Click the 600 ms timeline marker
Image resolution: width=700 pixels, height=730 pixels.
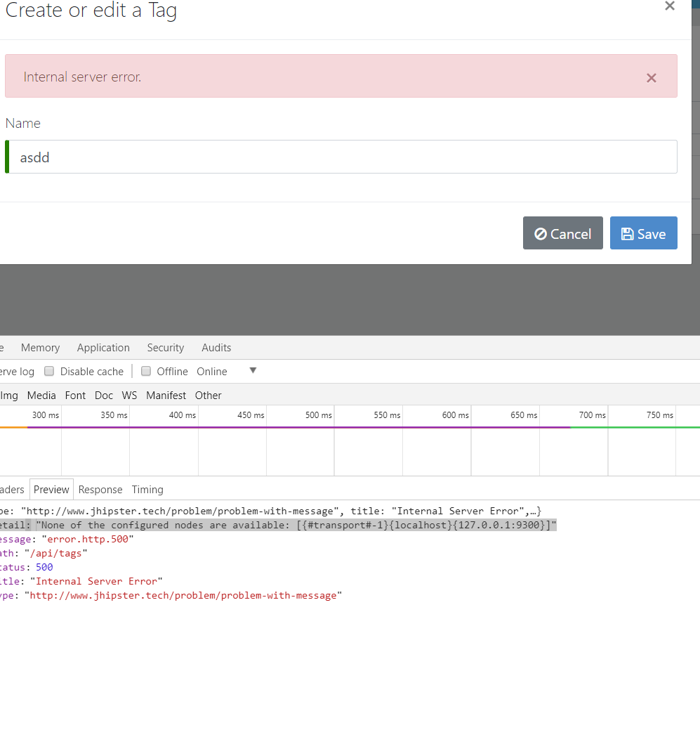(x=456, y=415)
